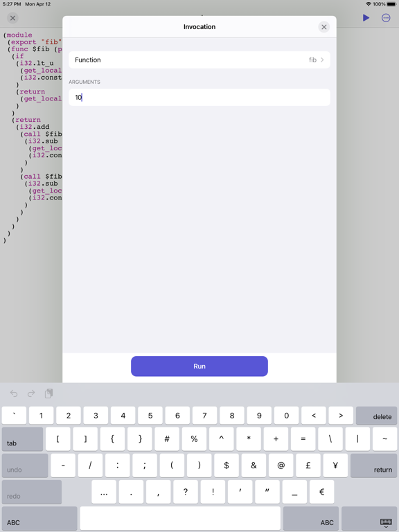Tap the space bar

[x=180, y=518]
